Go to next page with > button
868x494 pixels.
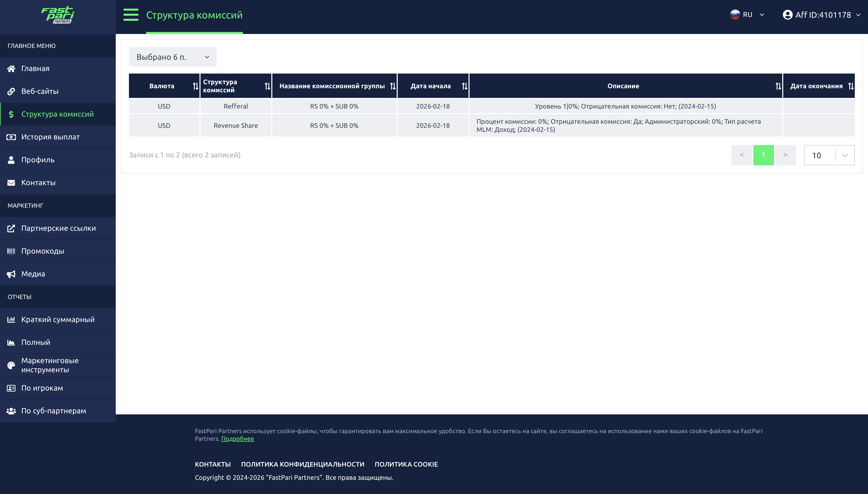(x=785, y=155)
